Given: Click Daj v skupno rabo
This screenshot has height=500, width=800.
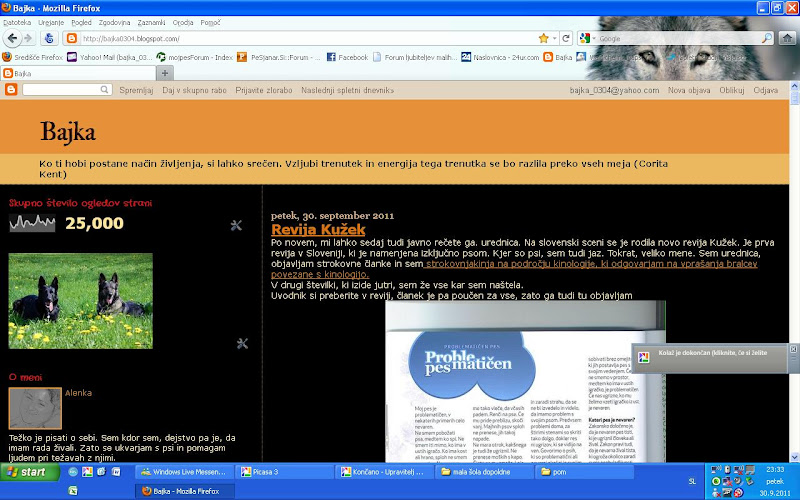Looking at the screenshot, I should click(x=194, y=90).
